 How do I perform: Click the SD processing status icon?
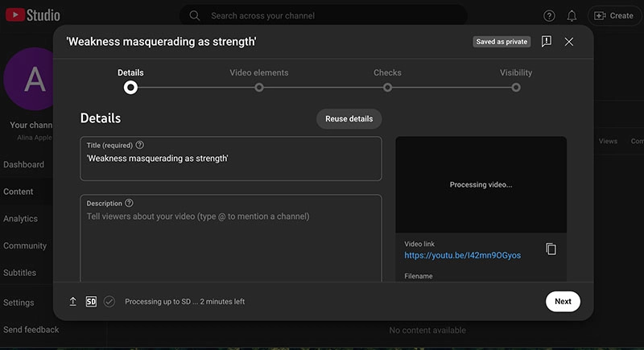(x=91, y=302)
